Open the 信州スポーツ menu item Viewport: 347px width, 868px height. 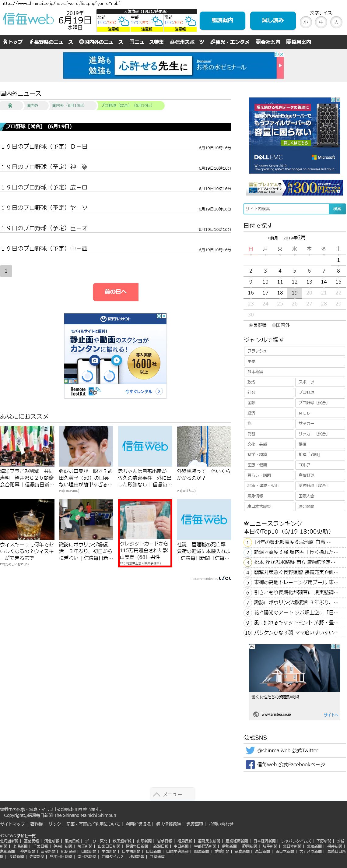(x=187, y=42)
